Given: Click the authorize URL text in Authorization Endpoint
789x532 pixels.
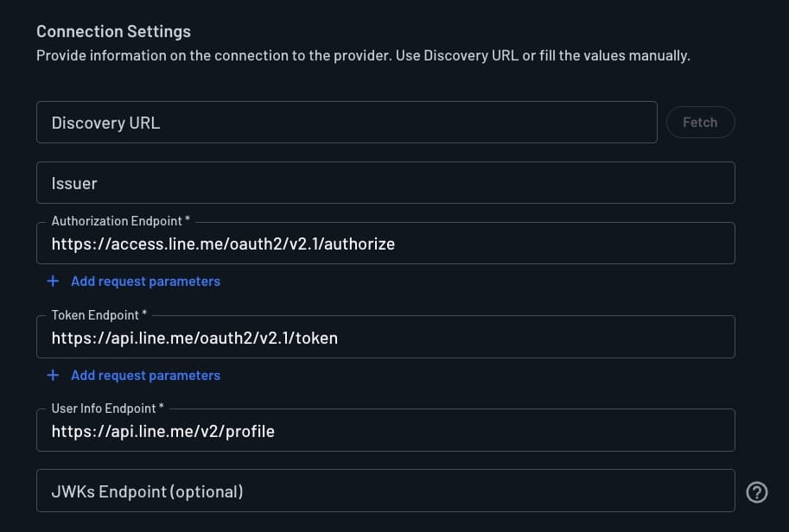Looking at the screenshot, I should pyautogui.click(x=223, y=244).
